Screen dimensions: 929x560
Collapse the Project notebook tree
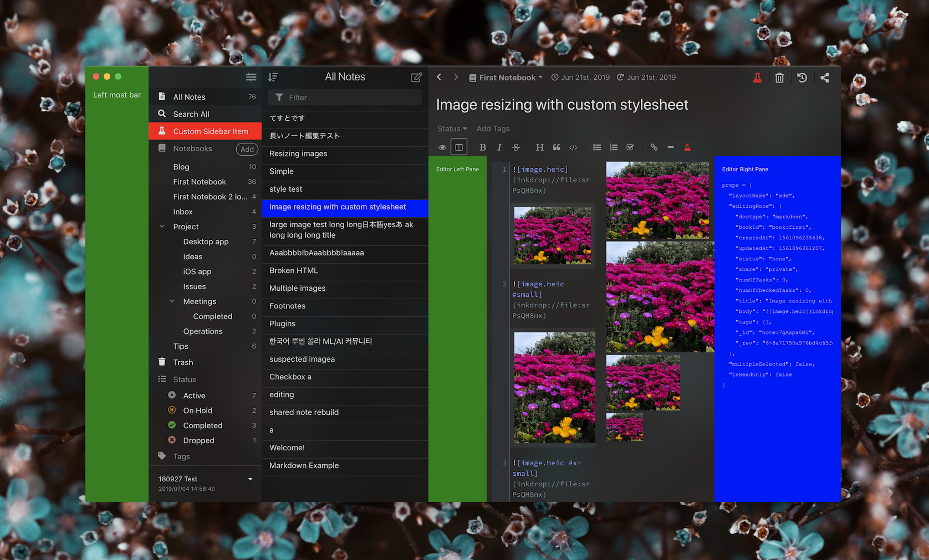162,227
